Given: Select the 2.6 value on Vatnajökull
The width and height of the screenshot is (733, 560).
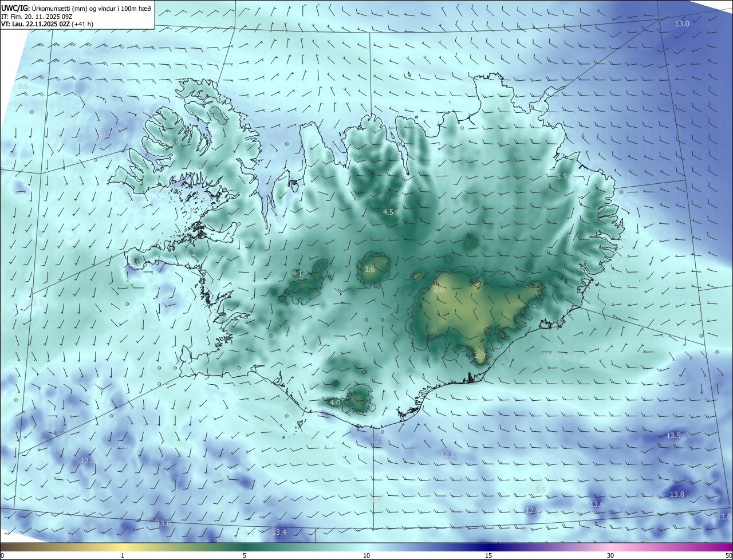Looking at the screenshot, I should click(439, 290).
